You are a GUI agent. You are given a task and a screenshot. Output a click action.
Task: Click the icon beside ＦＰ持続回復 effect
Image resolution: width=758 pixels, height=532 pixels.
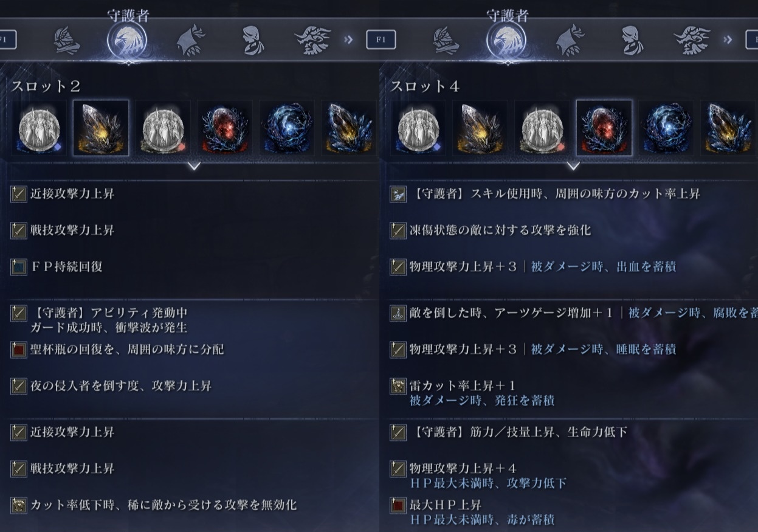point(19,267)
